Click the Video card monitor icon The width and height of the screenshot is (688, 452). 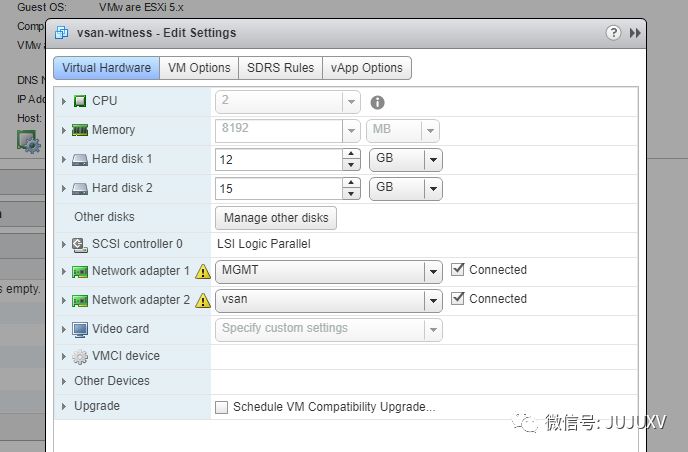tap(80, 330)
